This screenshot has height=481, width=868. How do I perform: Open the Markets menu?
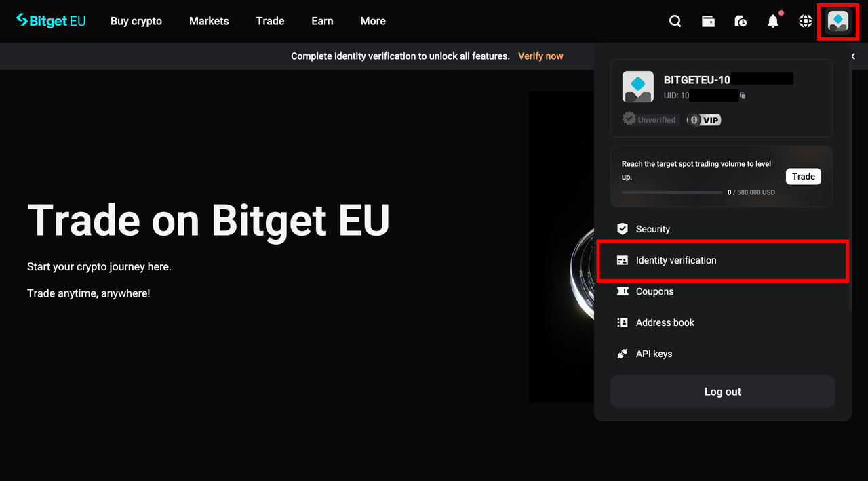209,21
